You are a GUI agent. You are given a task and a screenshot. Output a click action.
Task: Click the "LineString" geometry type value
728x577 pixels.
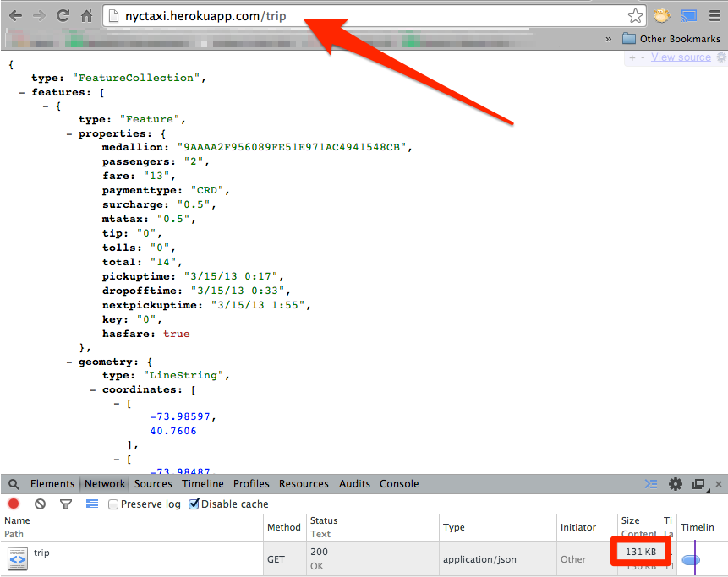pos(183,375)
